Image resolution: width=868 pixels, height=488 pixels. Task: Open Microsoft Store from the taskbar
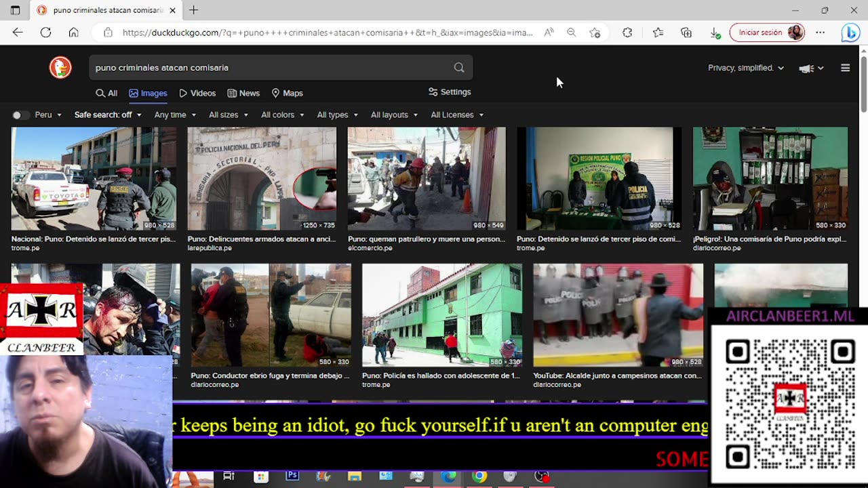(x=261, y=476)
